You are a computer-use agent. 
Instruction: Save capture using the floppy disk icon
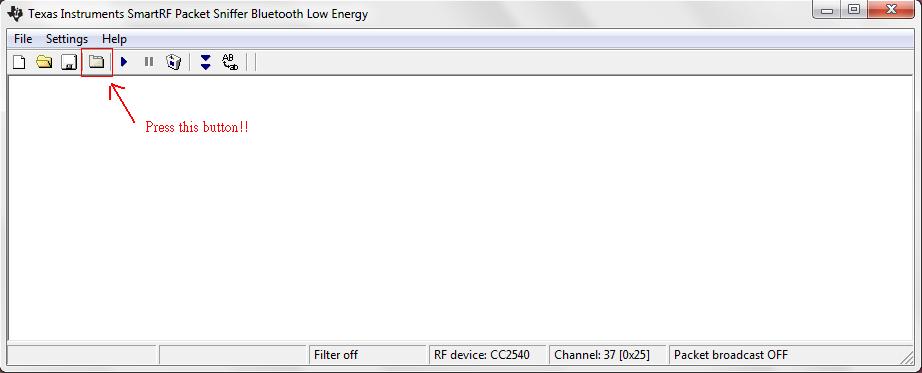[x=69, y=62]
